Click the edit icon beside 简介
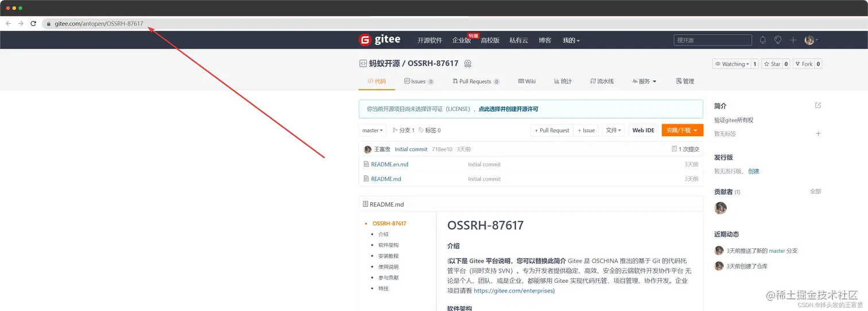Viewport: 868px width, 311px height. [x=818, y=105]
